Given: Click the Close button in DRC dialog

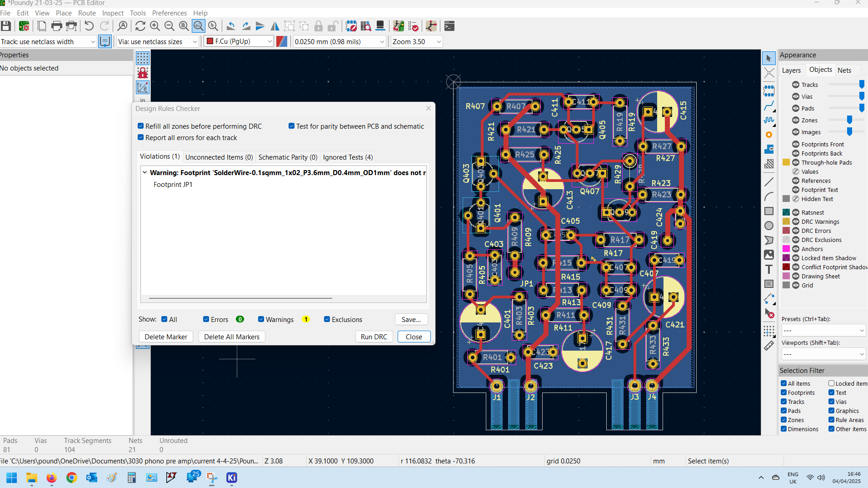Looking at the screenshot, I should (x=414, y=337).
